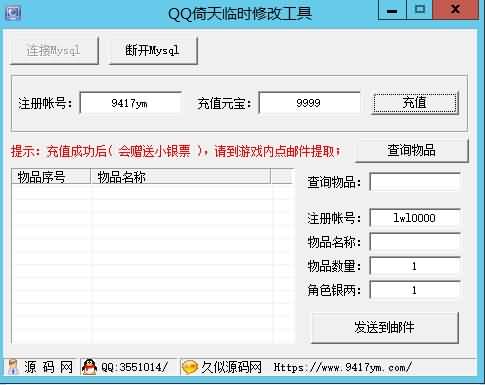Minimize the QQ倚天临时修改工具 window
485x385 pixels.
pyautogui.click(x=392, y=10)
